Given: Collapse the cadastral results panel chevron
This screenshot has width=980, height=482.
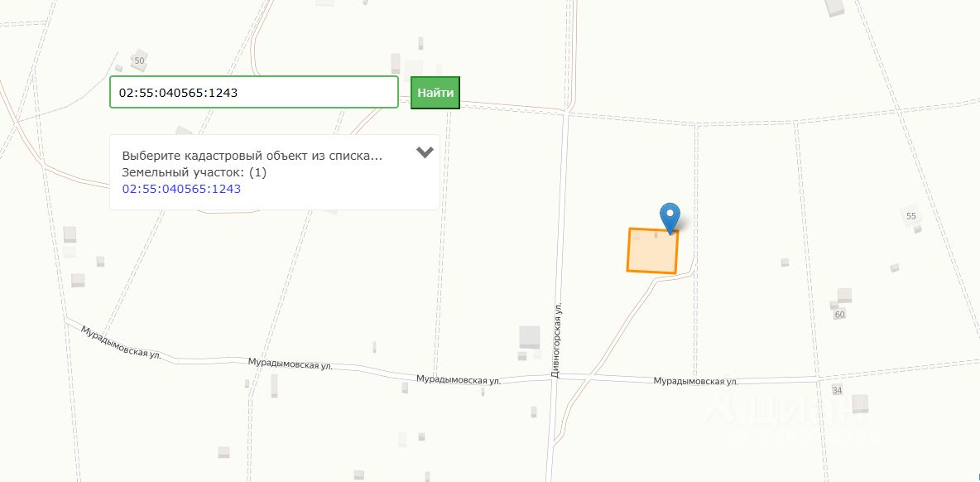Looking at the screenshot, I should (425, 152).
